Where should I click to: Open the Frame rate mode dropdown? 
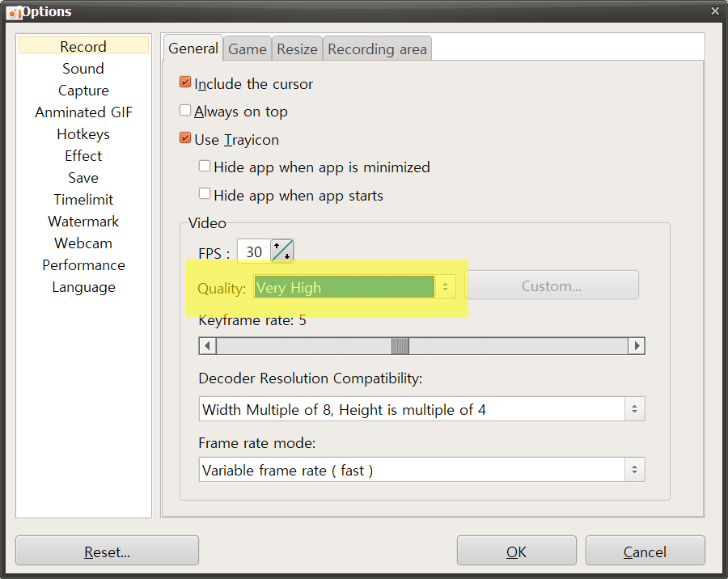tap(421, 470)
